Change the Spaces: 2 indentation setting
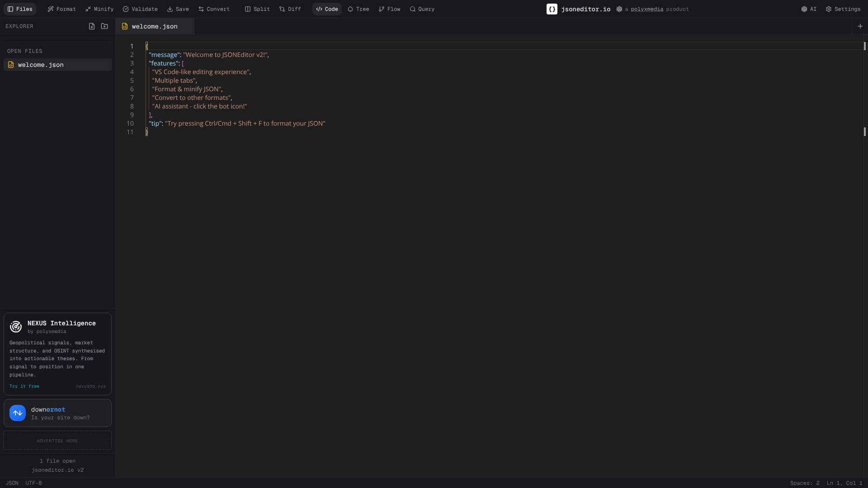The height and width of the screenshot is (488, 868). (x=805, y=483)
